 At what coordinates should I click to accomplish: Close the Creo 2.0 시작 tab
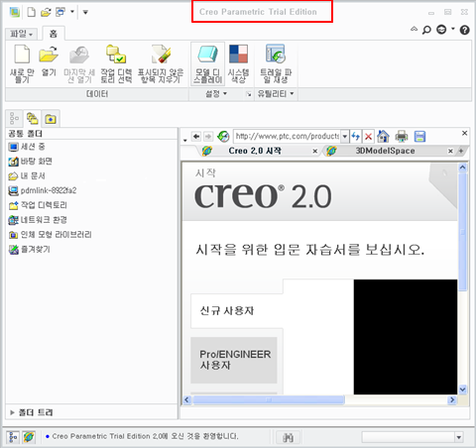point(315,151)
